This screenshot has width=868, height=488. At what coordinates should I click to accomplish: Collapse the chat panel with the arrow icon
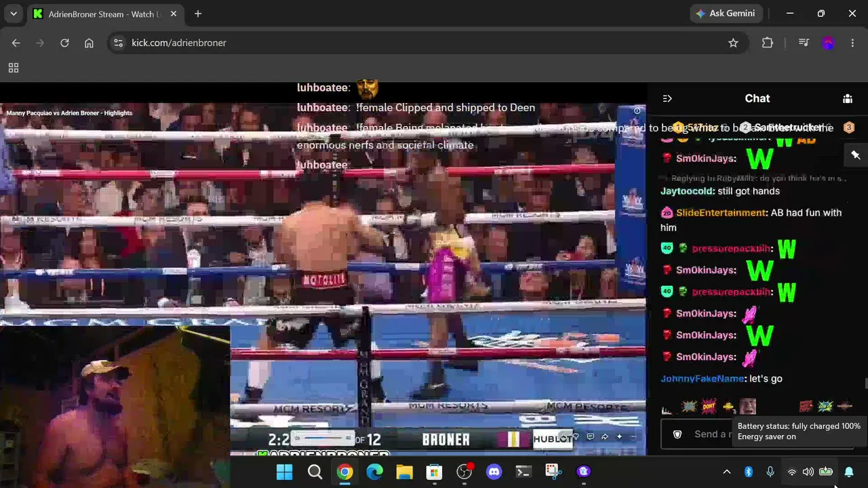click(667, 99)
